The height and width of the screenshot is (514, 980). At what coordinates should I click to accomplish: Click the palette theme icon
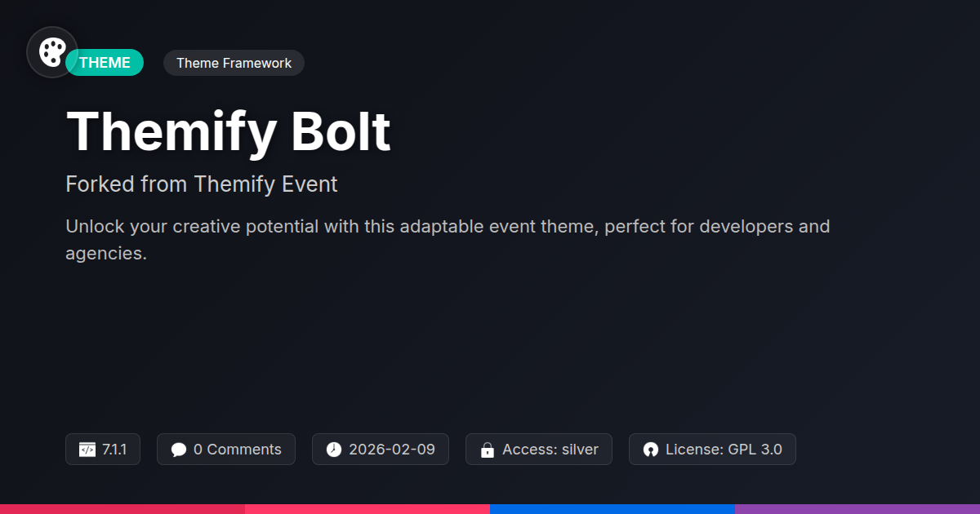[x=52, y=52]
